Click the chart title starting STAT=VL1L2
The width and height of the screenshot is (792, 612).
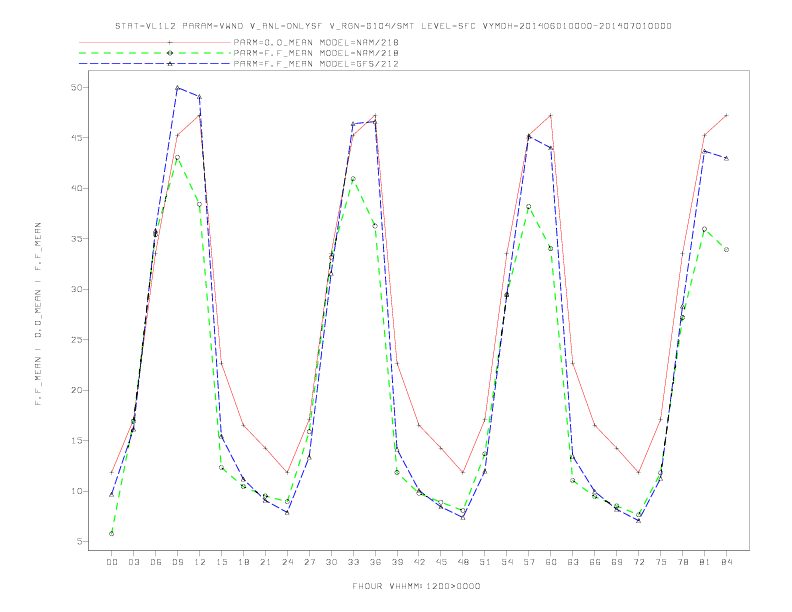click(x=393, y=26)
